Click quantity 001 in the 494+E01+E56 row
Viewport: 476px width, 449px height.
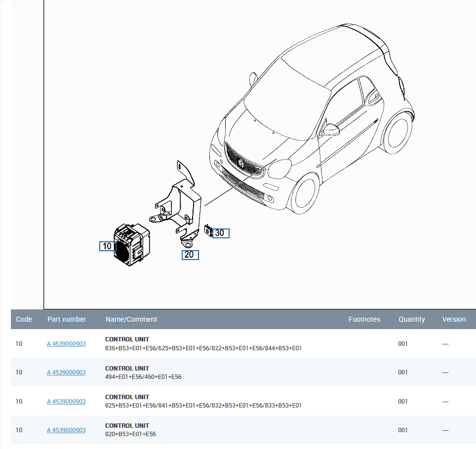pyautogui.click(x=403, y=372)
